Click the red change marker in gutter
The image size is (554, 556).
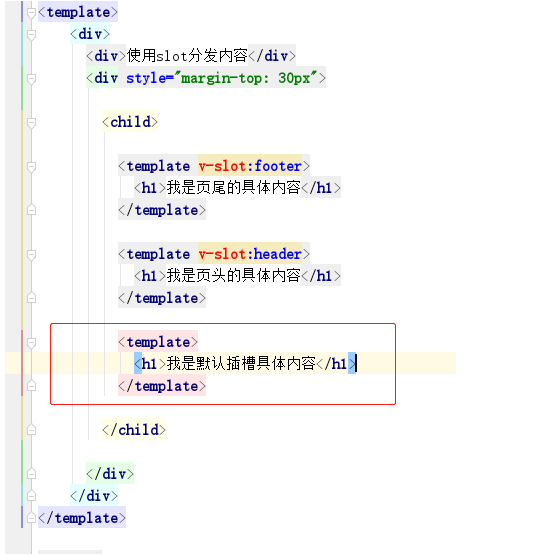[22, 363]
